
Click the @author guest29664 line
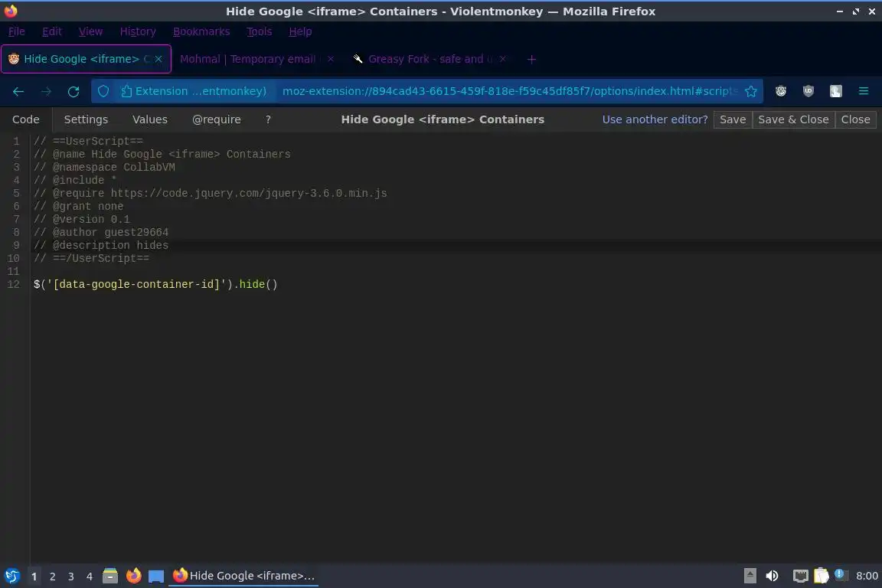click(x=101, y=233)
